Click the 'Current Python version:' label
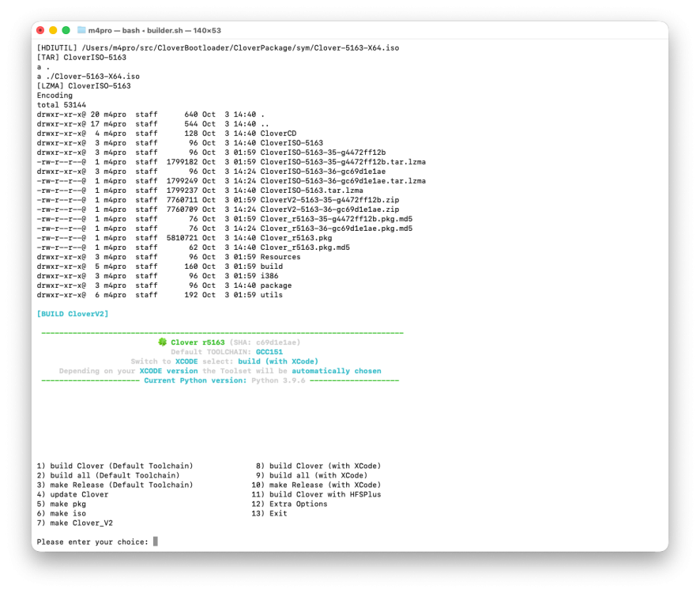The height and width of the screenshot is (593, 700). pyautogui.click(x=195, y=380)
